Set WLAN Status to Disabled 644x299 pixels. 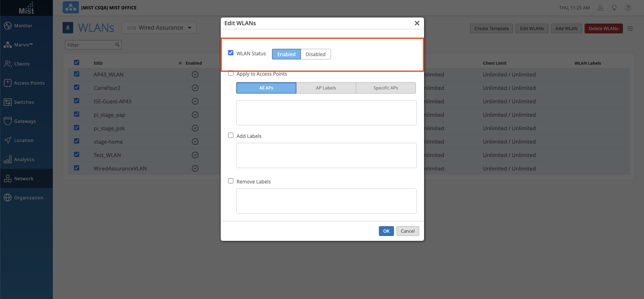(315, 54)
